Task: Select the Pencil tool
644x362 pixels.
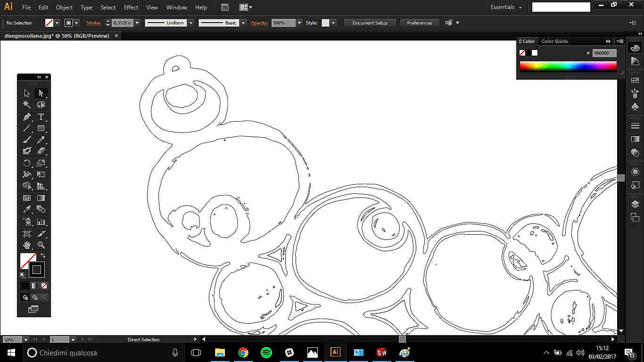Action: tap(41, 140)
